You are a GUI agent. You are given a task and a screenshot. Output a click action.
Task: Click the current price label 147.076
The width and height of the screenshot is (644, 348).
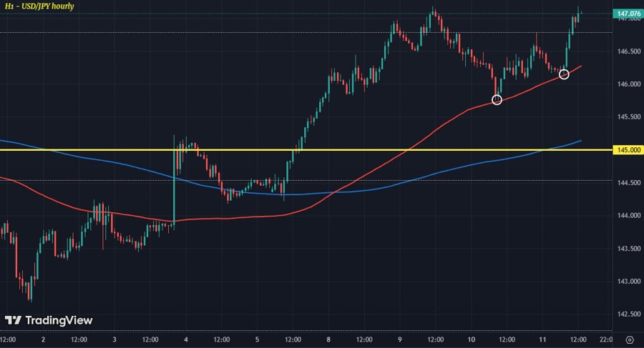628,14
